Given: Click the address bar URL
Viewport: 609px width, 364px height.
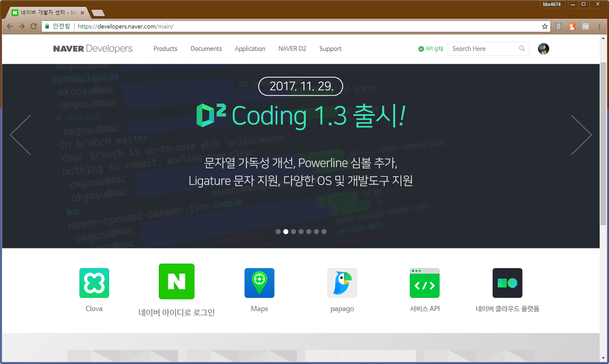Looking at the screenshot, I should 126,27.
